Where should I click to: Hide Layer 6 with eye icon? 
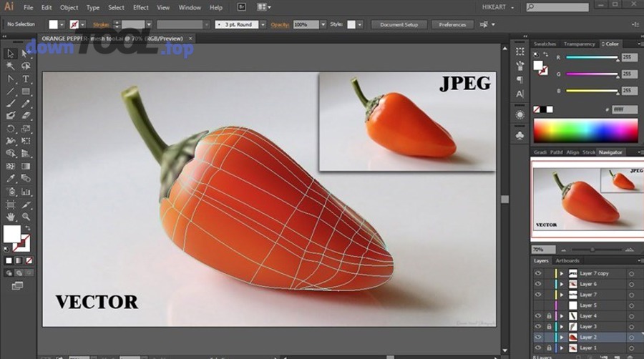pyautogui.click(x=537, y=284)
